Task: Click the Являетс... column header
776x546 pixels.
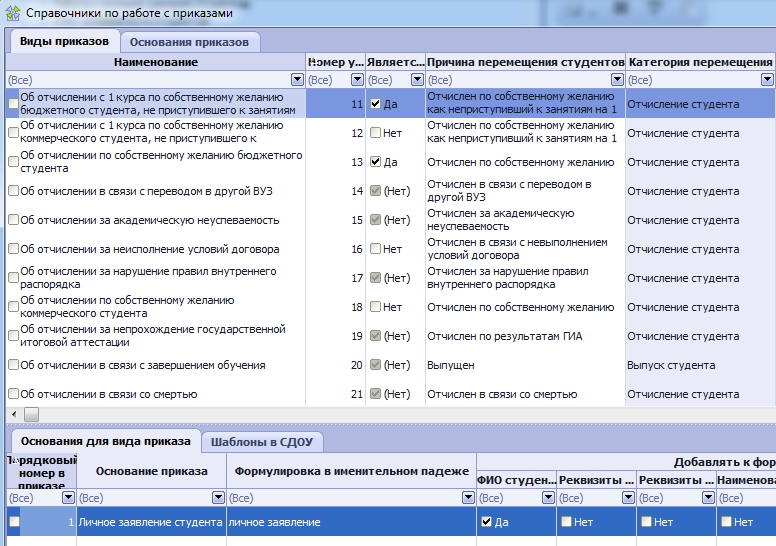Action: 395,62
